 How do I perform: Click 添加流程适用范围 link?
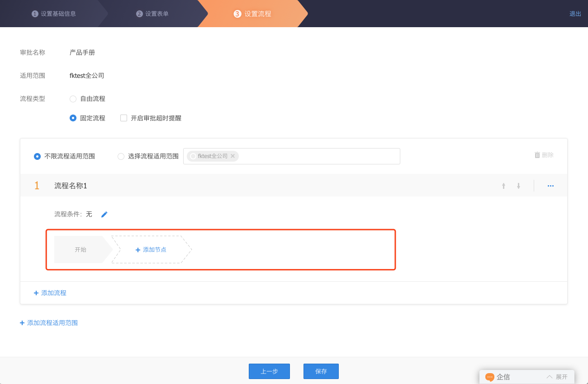point(49,323)
